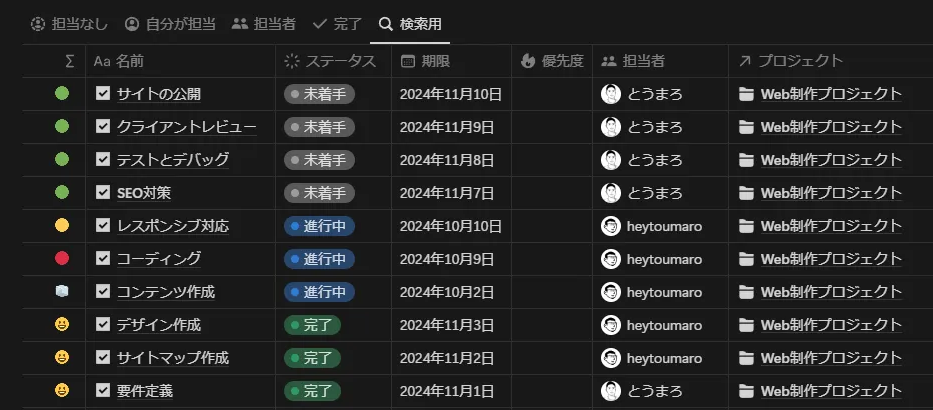This screenshot has width=933, height=410.
Task: Click the heytoumaro avatar in コーディング row
Action: pyautogui.click(x=611, y=259)
